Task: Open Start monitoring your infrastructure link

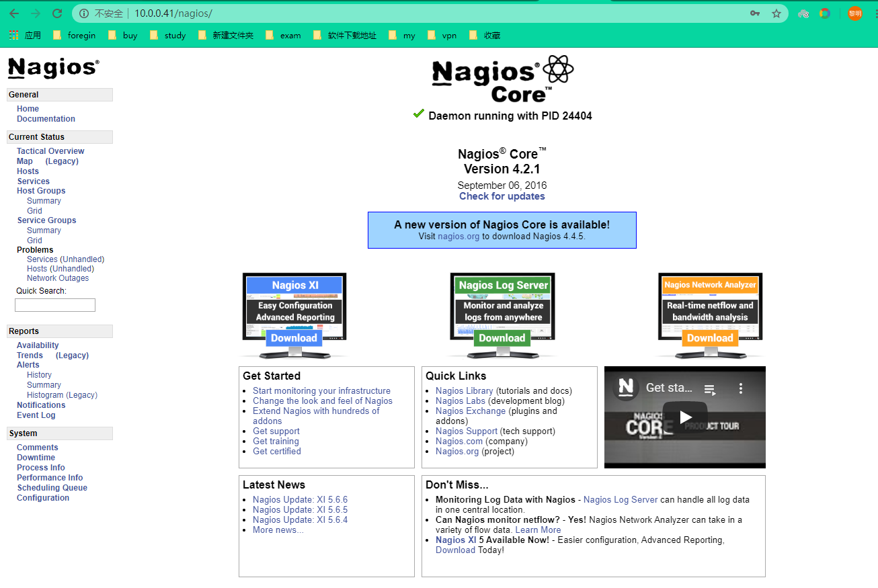Action: click(x=321, y=391)
